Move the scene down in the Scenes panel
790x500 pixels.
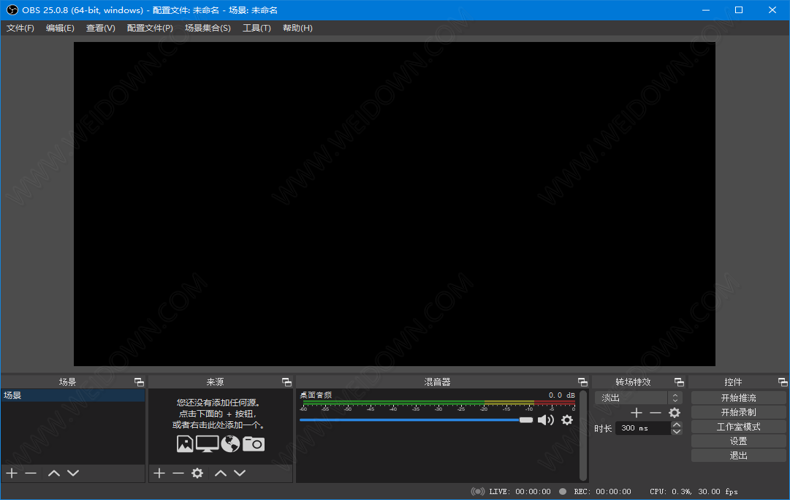(73, 473)
